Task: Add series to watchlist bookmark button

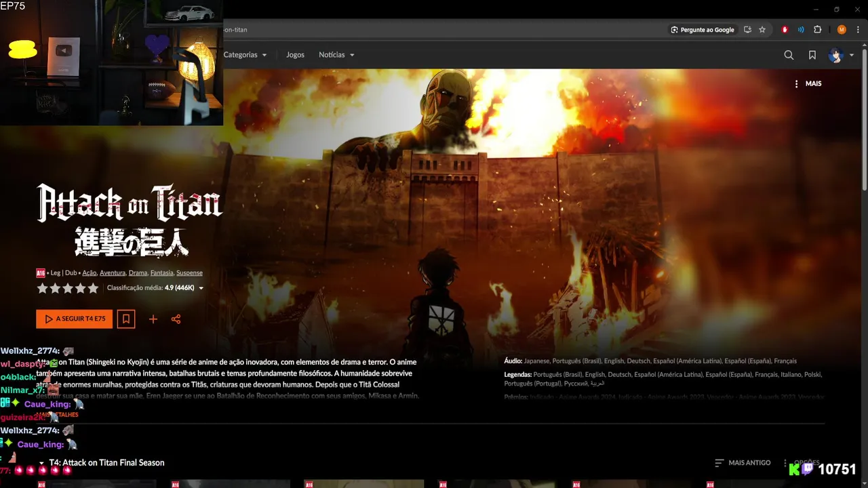Action: [125, 319]
